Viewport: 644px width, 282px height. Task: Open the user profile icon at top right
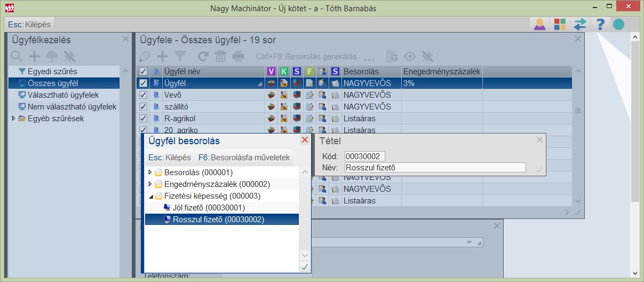click(x=540, y=24)
